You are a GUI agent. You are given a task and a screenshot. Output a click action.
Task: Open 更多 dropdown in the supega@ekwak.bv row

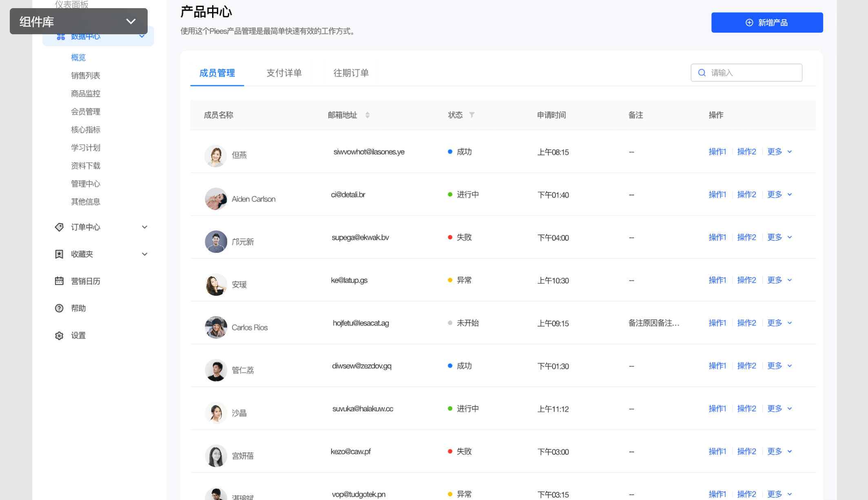pos(779,237)
